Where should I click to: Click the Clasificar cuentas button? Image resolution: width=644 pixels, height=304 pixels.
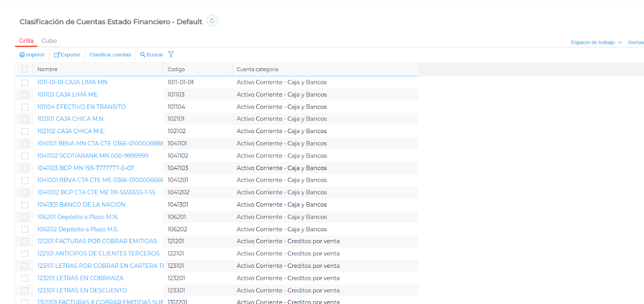coord(110,55)
